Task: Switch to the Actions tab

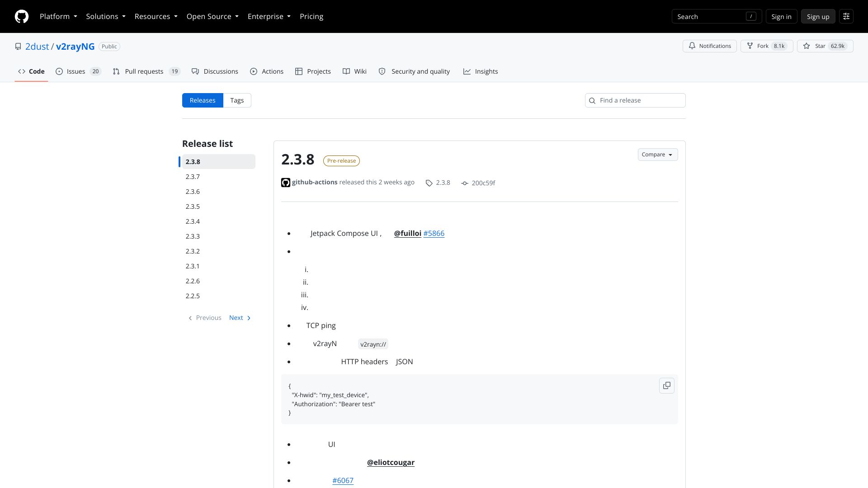Action: pos(267,71)
